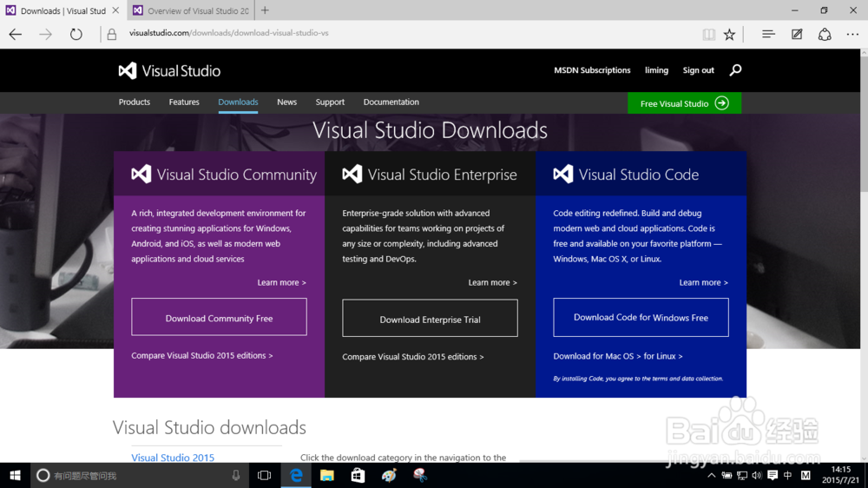Viewport: 868px width, 488px height.
Task: Click Visual Studio Enterprise logo icon
Action: (x=352, y=175)
